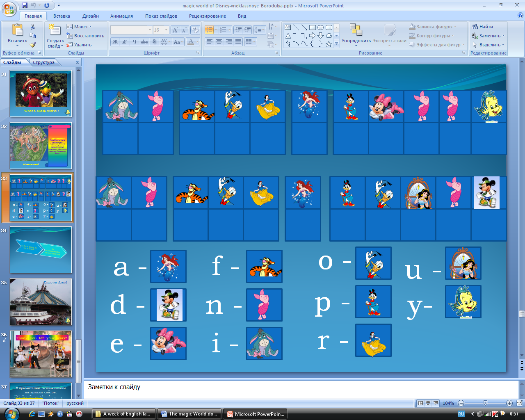Screen dimensions: 525x420
Task: Open the Выделить dropdown
Action: (488, 45)
